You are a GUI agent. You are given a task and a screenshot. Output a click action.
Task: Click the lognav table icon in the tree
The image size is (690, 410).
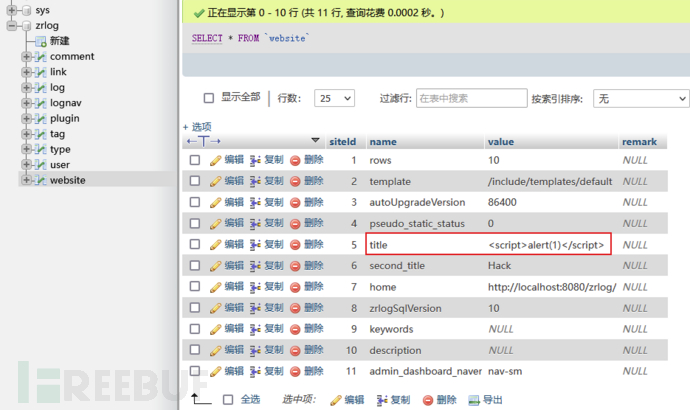click(40, 103)
